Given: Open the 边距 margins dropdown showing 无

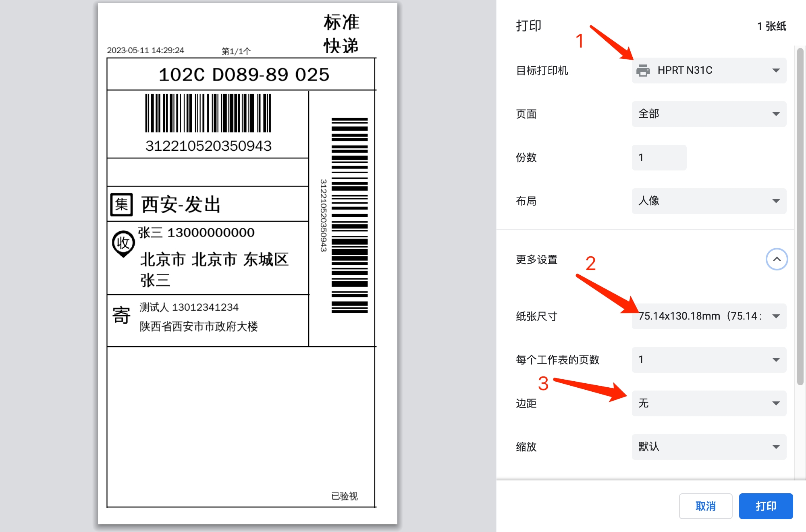Looking at the screenshot, I should [709, 403].
